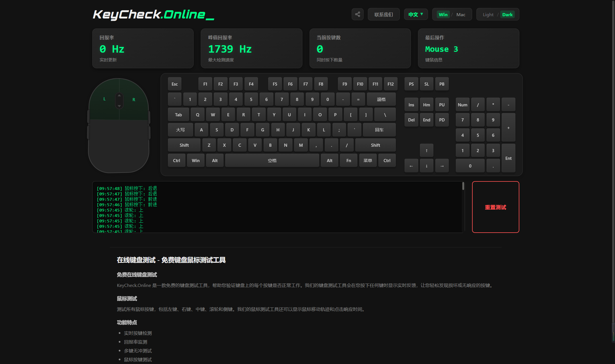Expand the 中文 language dropdown
The width and height of the screenshot is (615, 364).
[x=416, y=14]
